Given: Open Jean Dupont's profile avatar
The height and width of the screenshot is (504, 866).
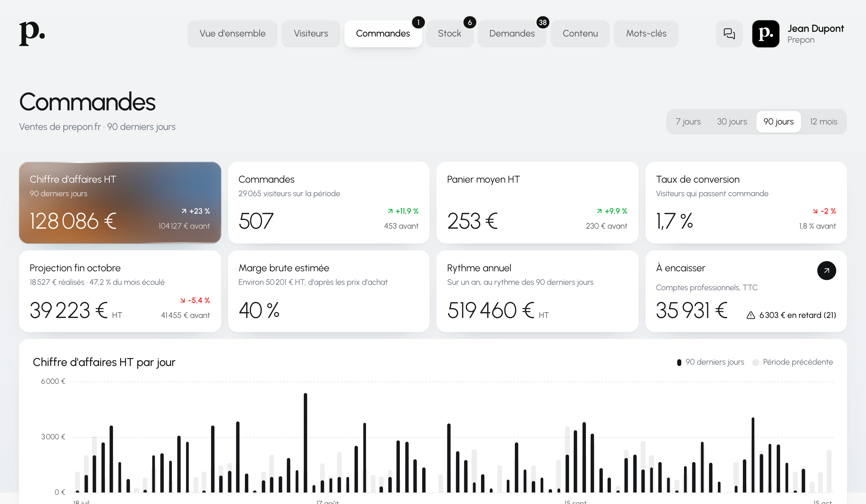Looking at the screenshot, I should coord(766,34).
